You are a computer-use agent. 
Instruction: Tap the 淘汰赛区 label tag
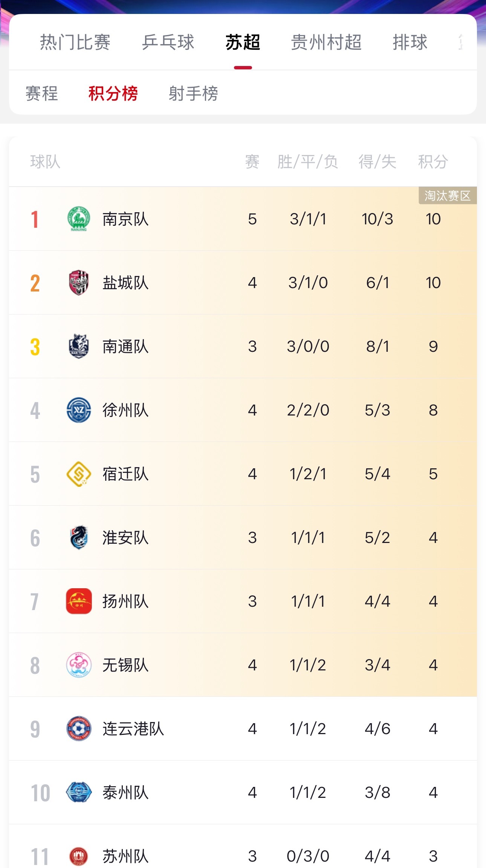tap(448, 196)
